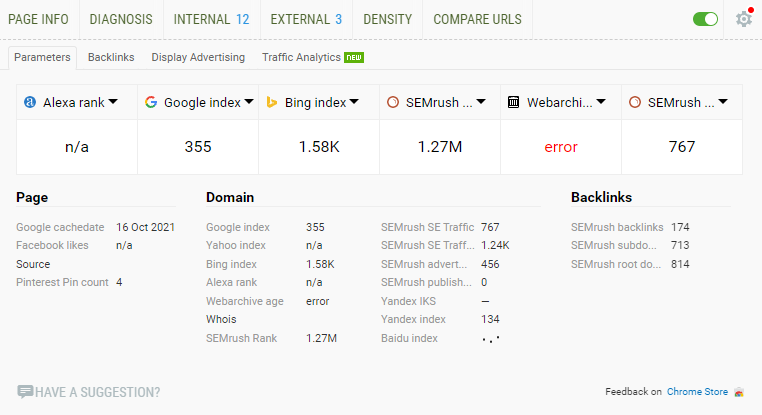Expand the Google index dropdown arrow
This screenshot has width=762, height=415.
pyautogui.click(x=249, y=102)
